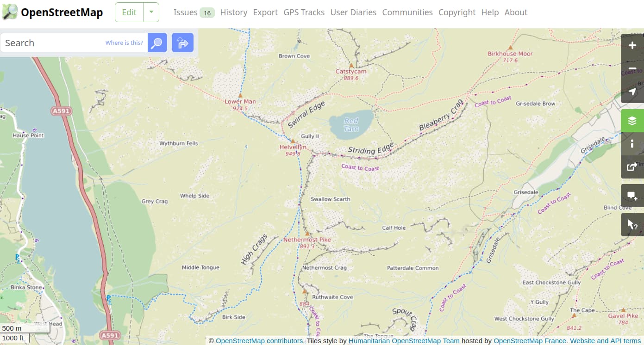
Task: Click the Red Tarn lake label
Action: click(x=351, y=124)
